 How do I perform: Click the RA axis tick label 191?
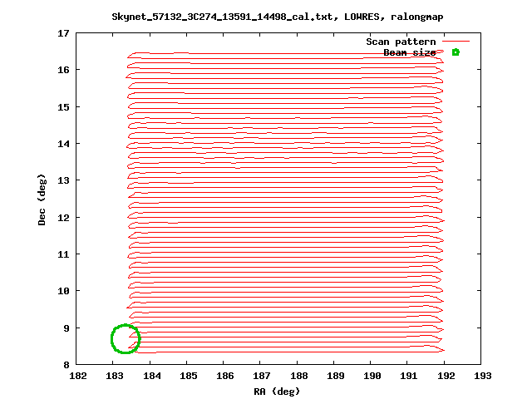409,376
